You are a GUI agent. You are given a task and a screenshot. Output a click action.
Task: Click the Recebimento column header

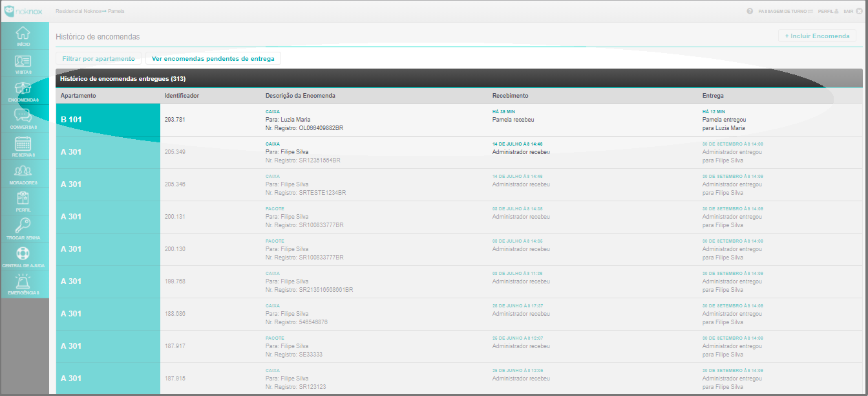click(x=510, y=96)
